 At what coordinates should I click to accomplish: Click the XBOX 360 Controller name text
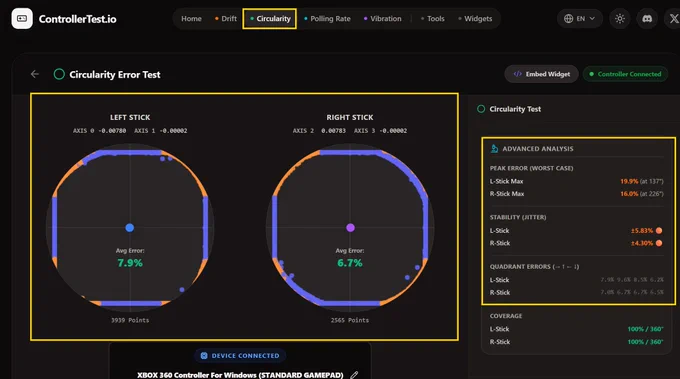point(240,375)
